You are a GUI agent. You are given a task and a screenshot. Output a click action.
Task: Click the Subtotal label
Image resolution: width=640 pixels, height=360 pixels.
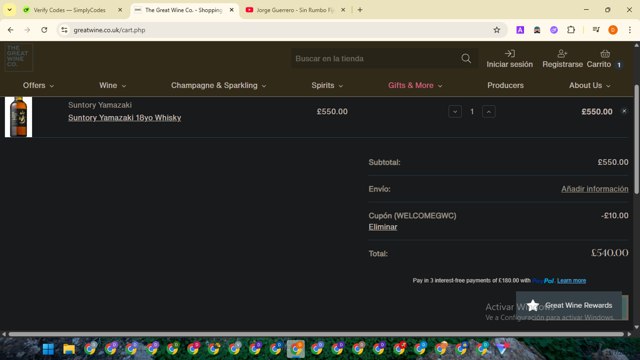pos(384,162)
